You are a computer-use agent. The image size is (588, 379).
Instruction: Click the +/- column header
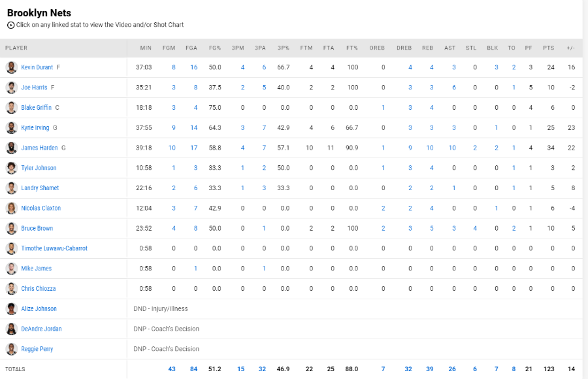click(571, 48)
